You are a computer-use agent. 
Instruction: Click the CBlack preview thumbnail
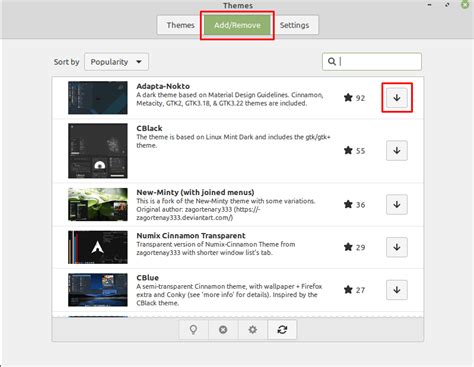pos(98,151)
